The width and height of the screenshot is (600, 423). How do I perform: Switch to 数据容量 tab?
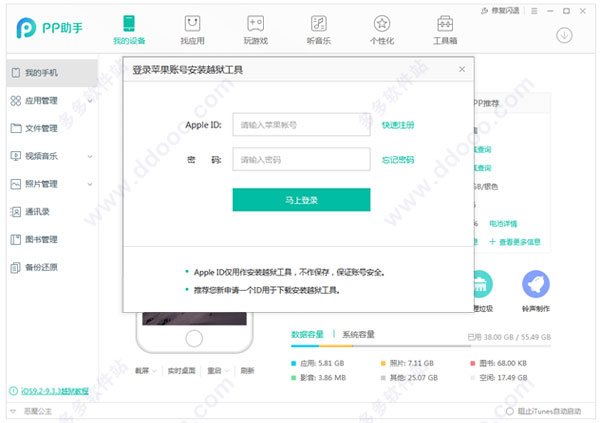click(x=307, y=335)
